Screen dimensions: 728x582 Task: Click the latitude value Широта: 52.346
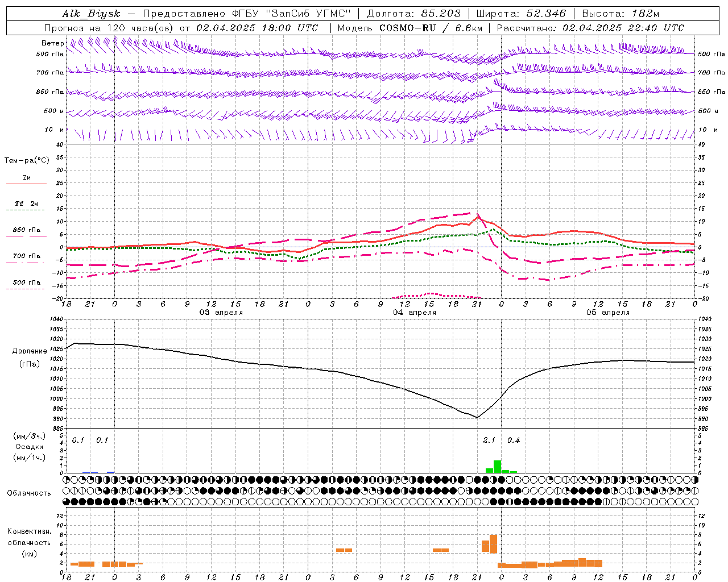click(521, 14)
